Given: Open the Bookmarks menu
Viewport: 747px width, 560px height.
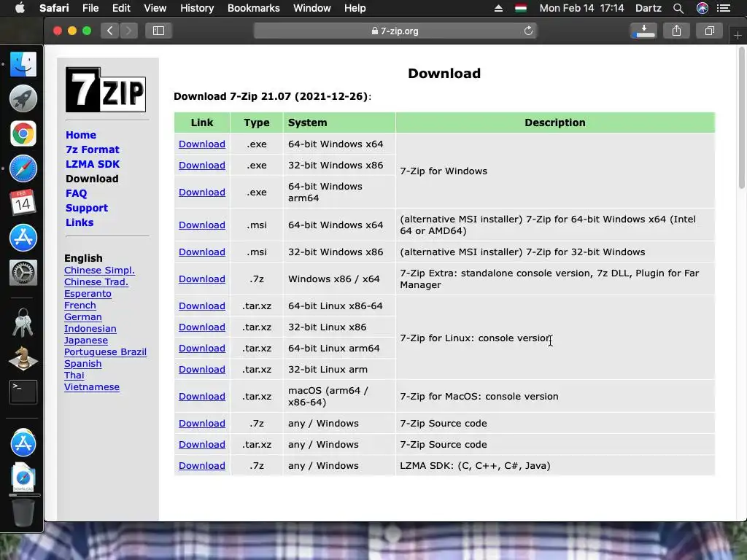Looking at the screenshot, I should pos(253,8).
